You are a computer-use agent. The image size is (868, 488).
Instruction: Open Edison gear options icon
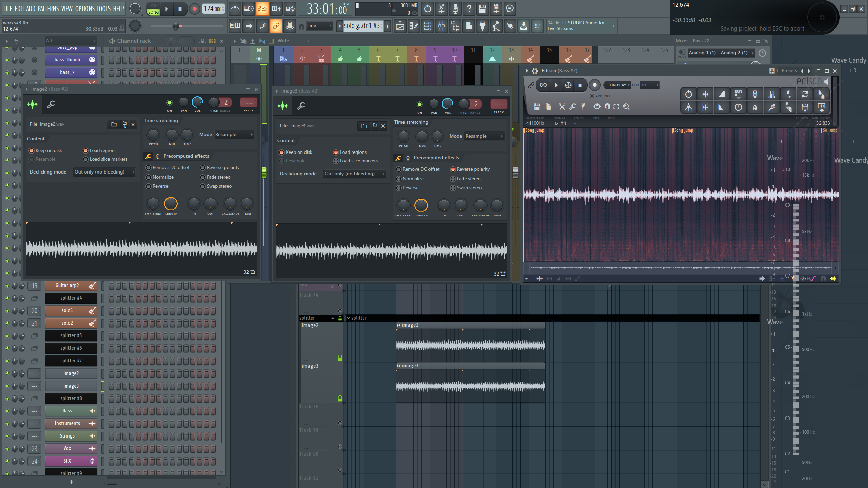535,71
